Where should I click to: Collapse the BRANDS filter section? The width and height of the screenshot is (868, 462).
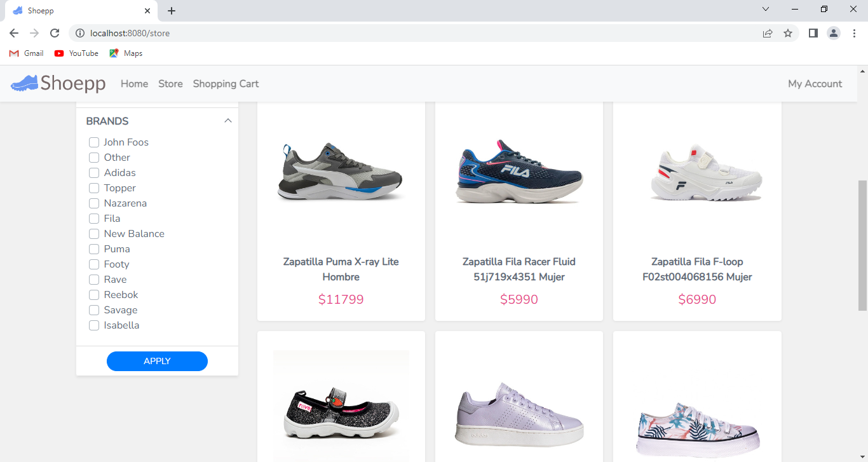click(227, 120)
